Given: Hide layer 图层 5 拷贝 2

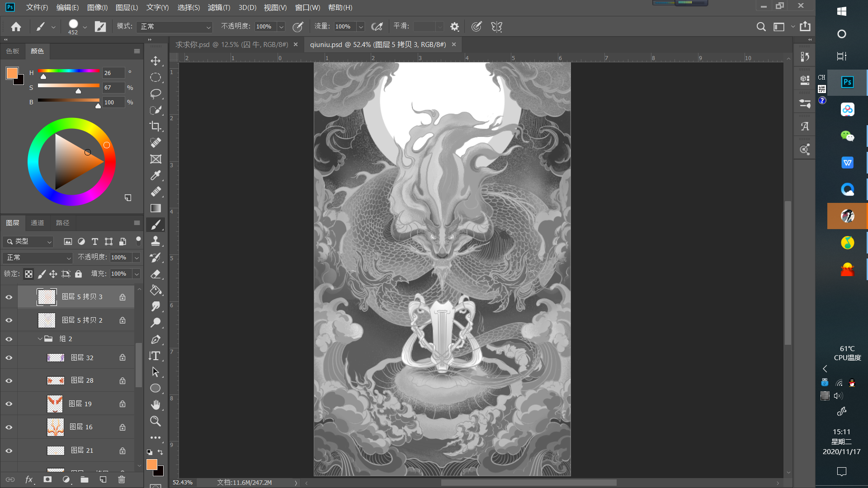Looking at the screenshot, I should point(9,320).
